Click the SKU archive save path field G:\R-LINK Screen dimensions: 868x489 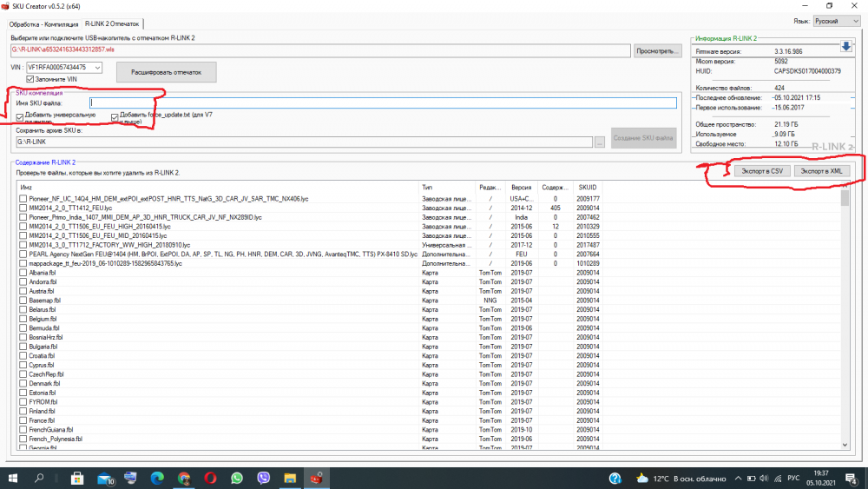pos(305,142)
